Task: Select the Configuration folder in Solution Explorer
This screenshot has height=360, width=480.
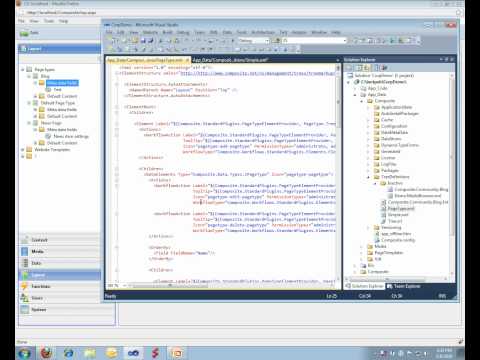Action: [x=394, y=126]
